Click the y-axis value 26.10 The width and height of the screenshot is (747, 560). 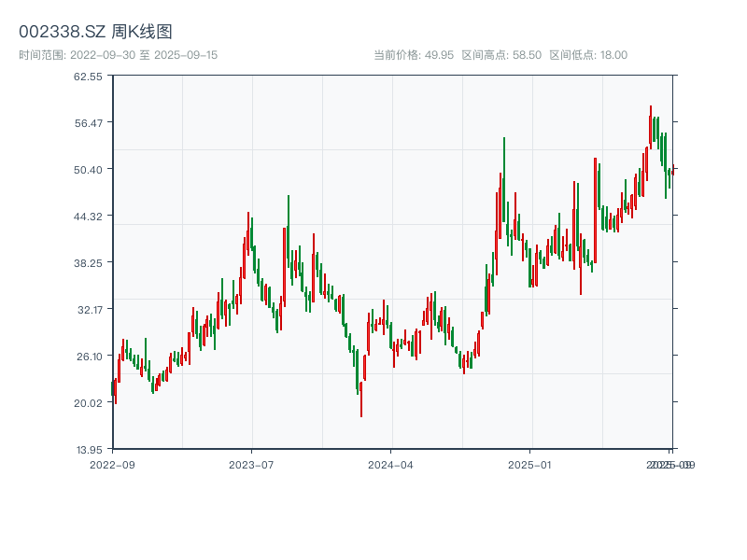click(90, 357)
